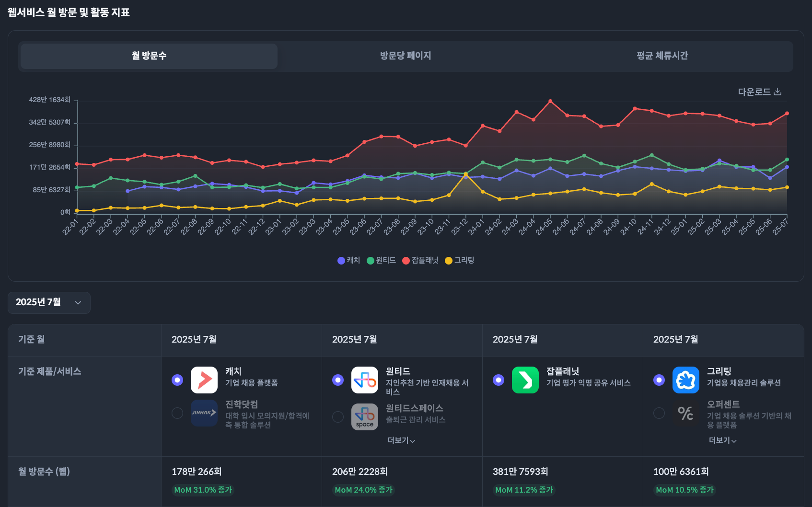Open the 2025년 7월 month dropdown
The height and width of the screenshot is (507, 812).
(49, 302)
